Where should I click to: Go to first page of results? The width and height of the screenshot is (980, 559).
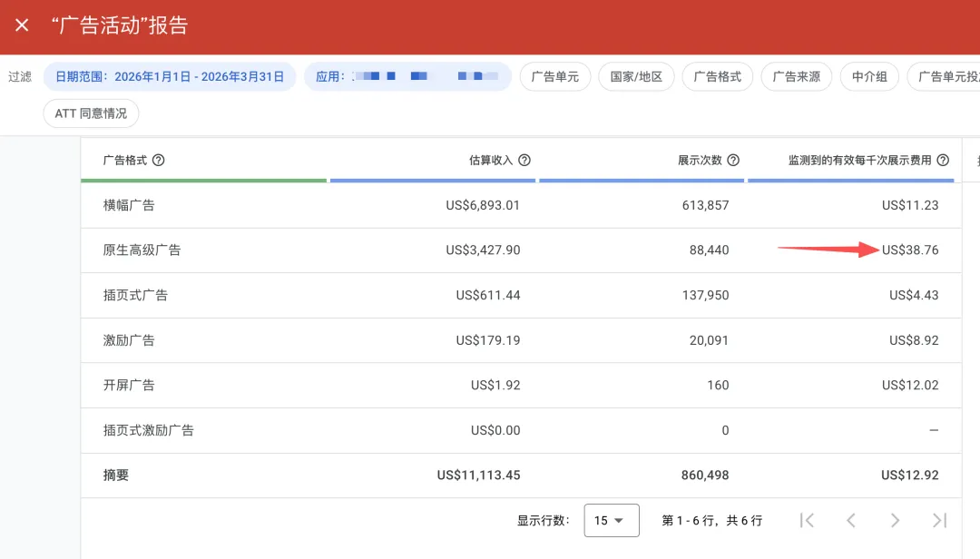807,520
